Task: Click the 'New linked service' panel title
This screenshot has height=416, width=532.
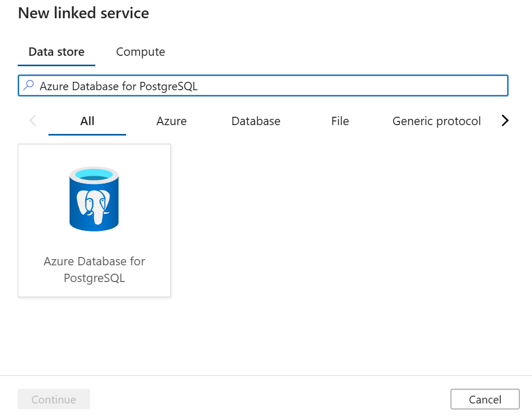Action: (x=83, y=14)
